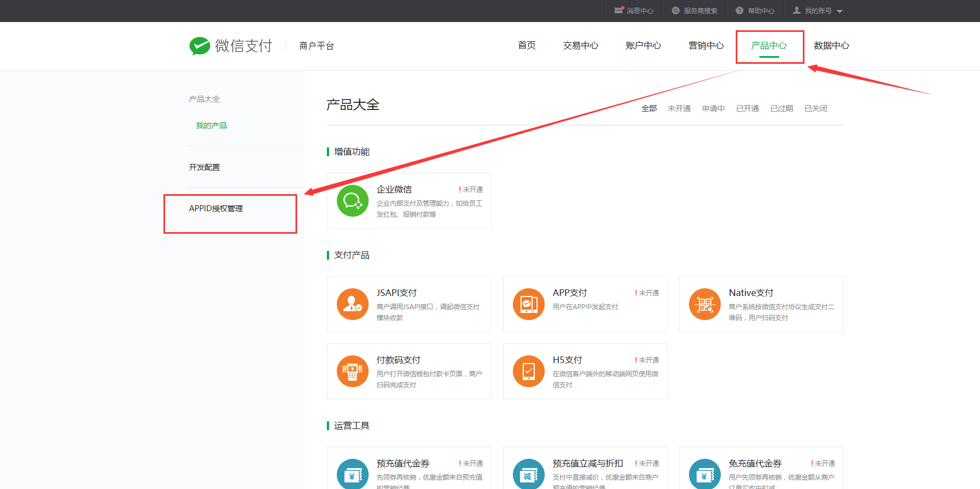Open APPID授权管理 in the sidebar

(216, 208)
